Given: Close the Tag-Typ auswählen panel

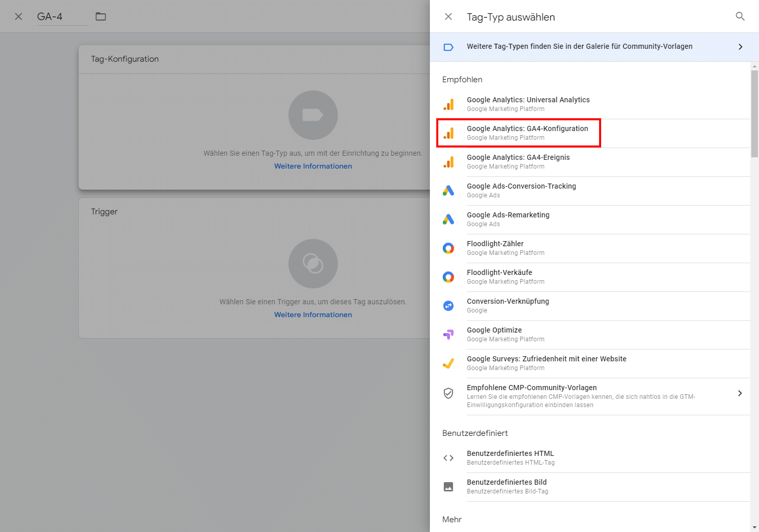Looking at the screenshot, I should pyautogui.click(x=448, y=16).
